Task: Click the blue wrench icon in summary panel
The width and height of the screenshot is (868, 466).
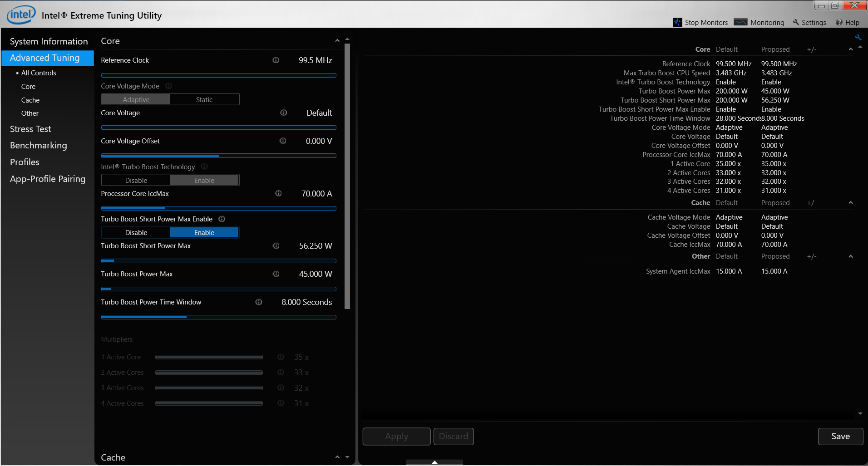Action: point(858,37)
